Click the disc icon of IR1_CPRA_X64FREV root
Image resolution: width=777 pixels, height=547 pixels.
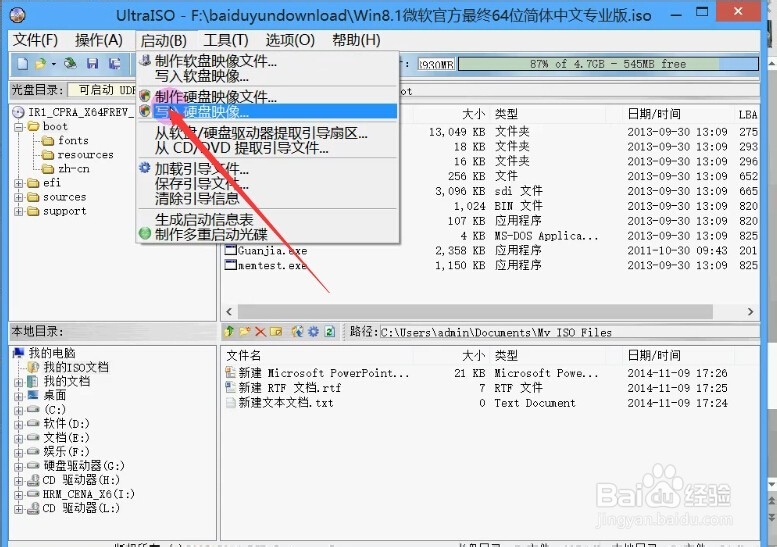coord(18,112)
